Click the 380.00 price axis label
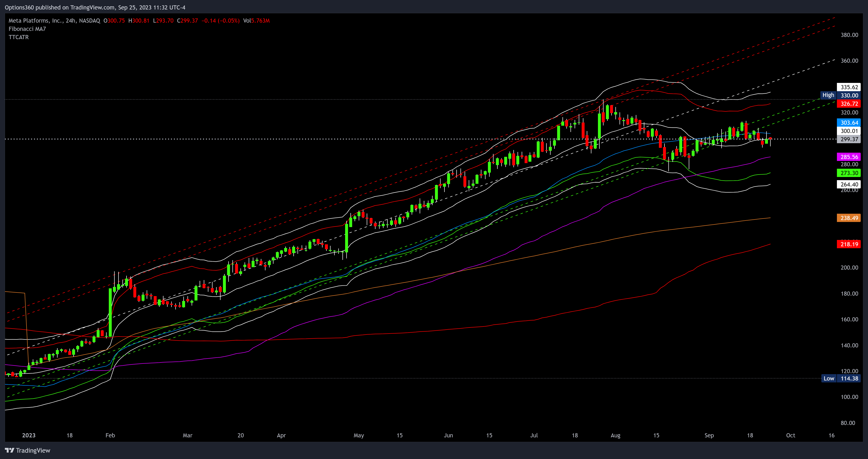This screenshot has height=459, width=868. point(849,35)
